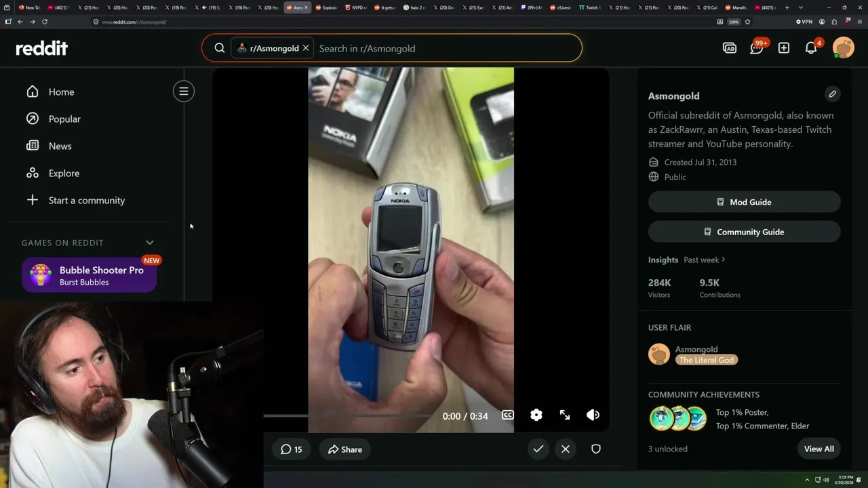Open the Community Guide

[x=745, y=232]
